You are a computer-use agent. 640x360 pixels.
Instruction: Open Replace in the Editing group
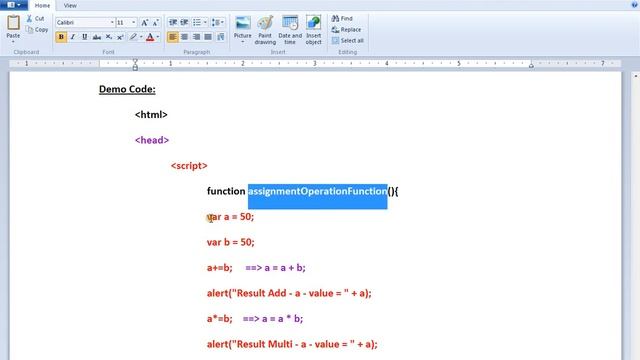point(346,29)
